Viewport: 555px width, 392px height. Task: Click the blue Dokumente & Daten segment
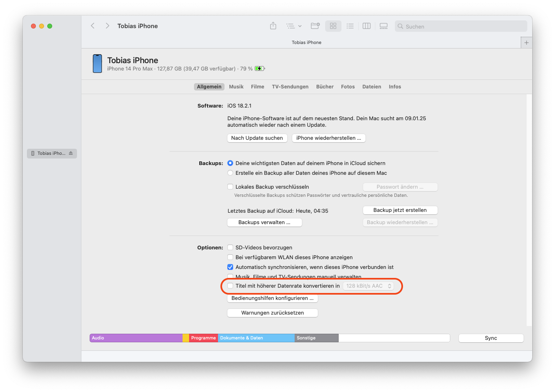[256, 338]
